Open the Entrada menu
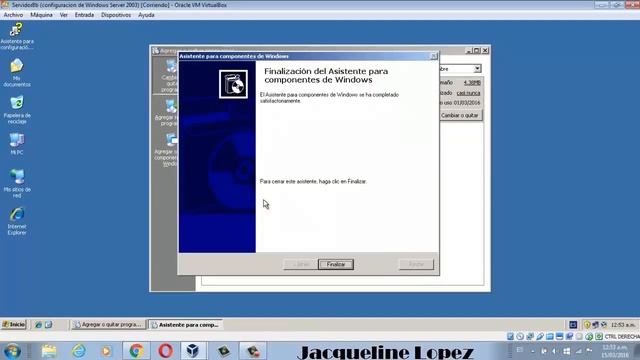Viewport: 640px width, 360px height. pyautogui.click(x=84, y=15)
